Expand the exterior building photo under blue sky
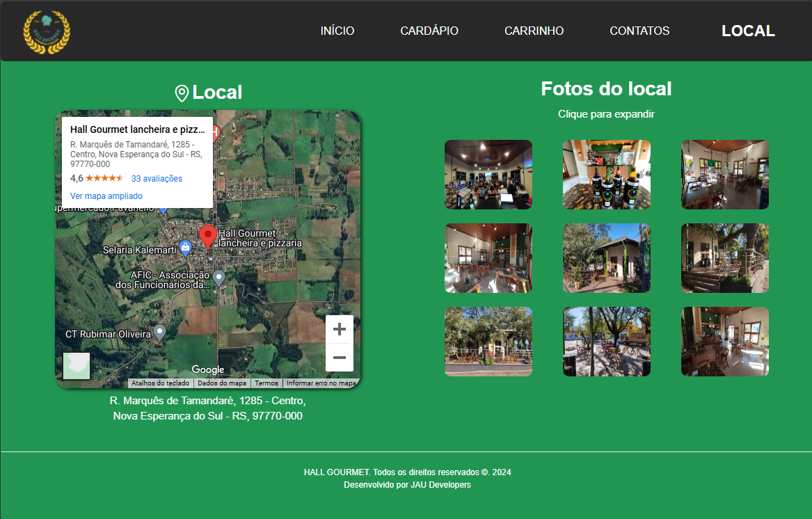Viewport: 812px width, 519px height. click(x=607, y=258)
